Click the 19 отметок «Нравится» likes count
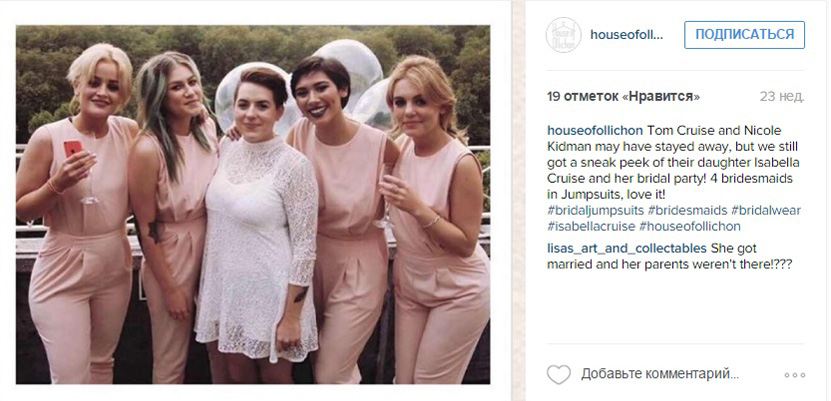The width and height of the screenshot is (831, 401). 623,97
